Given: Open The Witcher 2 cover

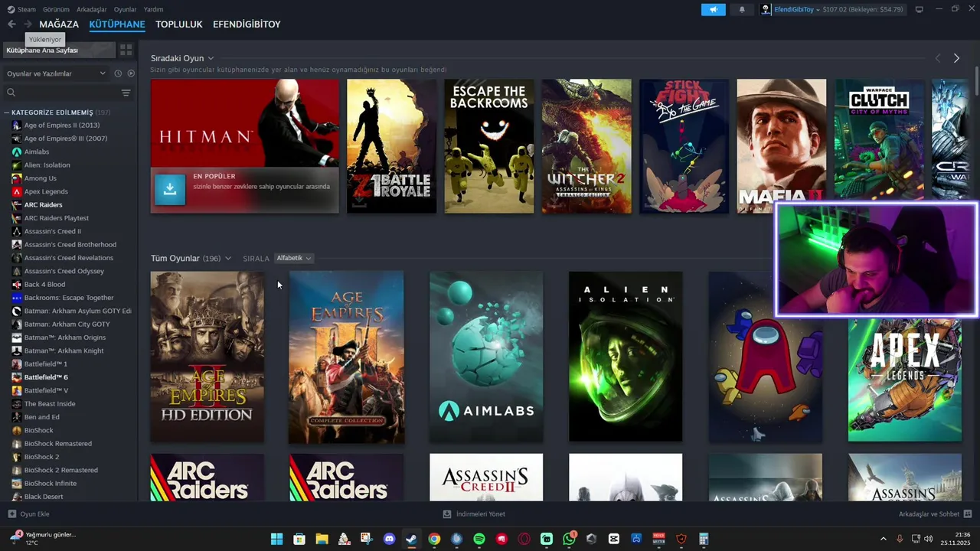Looking at the screenshot, I should click(586, 146).
